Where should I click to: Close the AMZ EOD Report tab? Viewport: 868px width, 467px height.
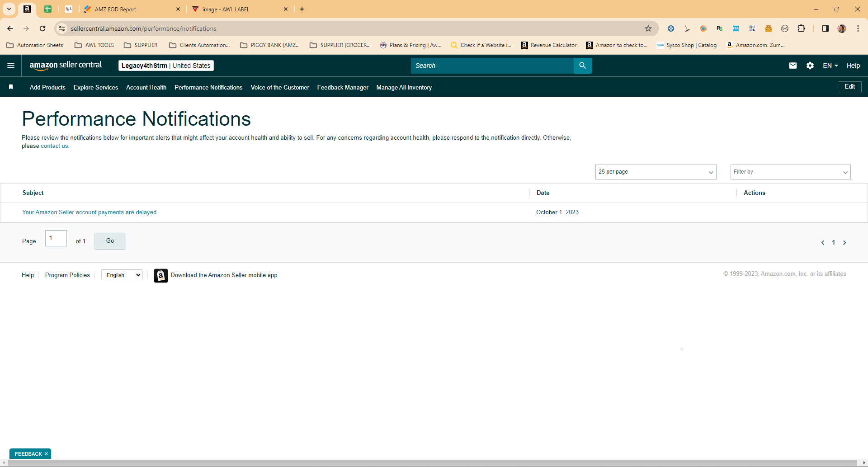(x=178, y=9)
